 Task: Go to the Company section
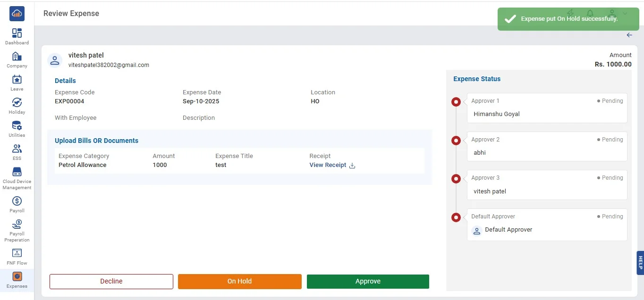(x=17, y=59)
